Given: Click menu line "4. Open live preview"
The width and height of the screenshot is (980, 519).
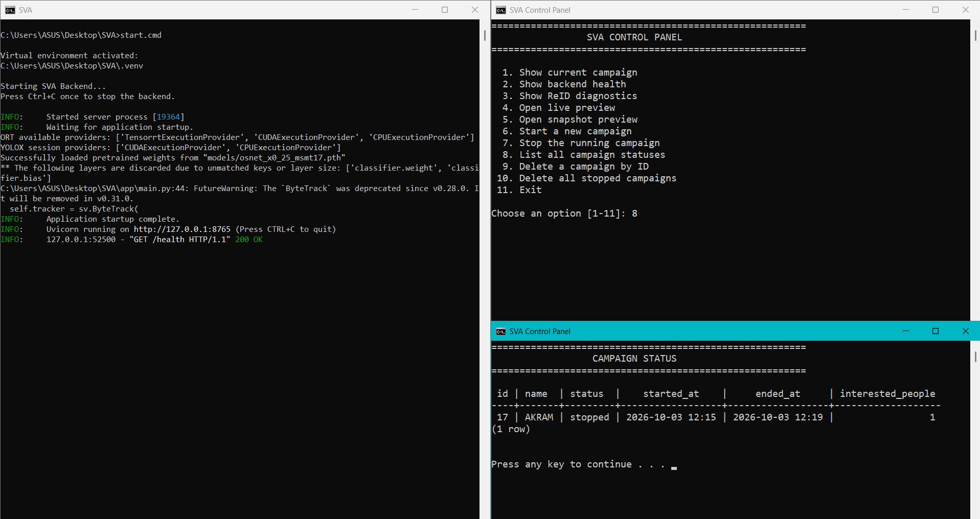Looking at the screenshot, I should pos(559,108).
